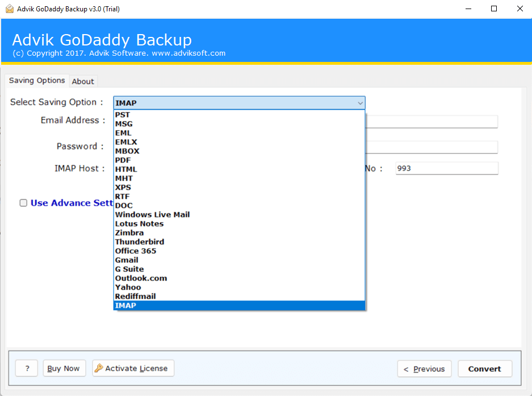Select Gmail saving option

(239, 260)
